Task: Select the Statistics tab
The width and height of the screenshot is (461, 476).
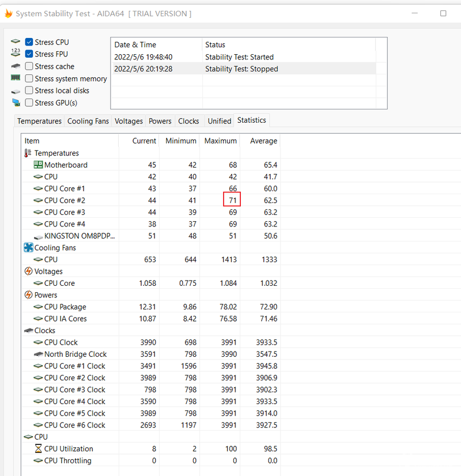Action: [252, 120]
